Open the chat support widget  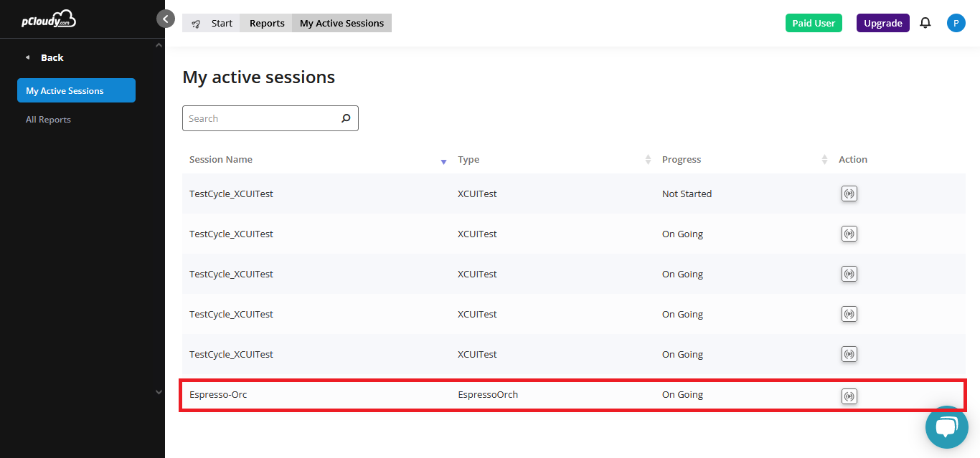946,427
